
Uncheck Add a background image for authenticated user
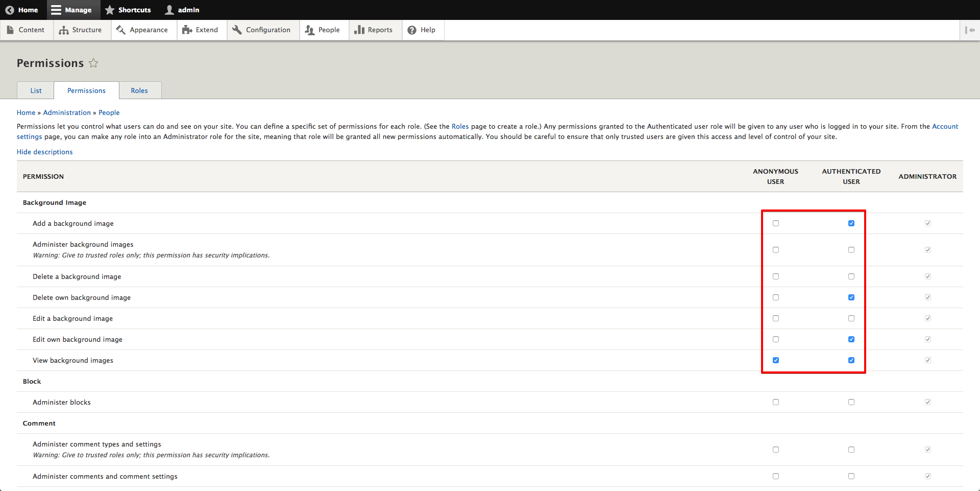tap(851, 223)
